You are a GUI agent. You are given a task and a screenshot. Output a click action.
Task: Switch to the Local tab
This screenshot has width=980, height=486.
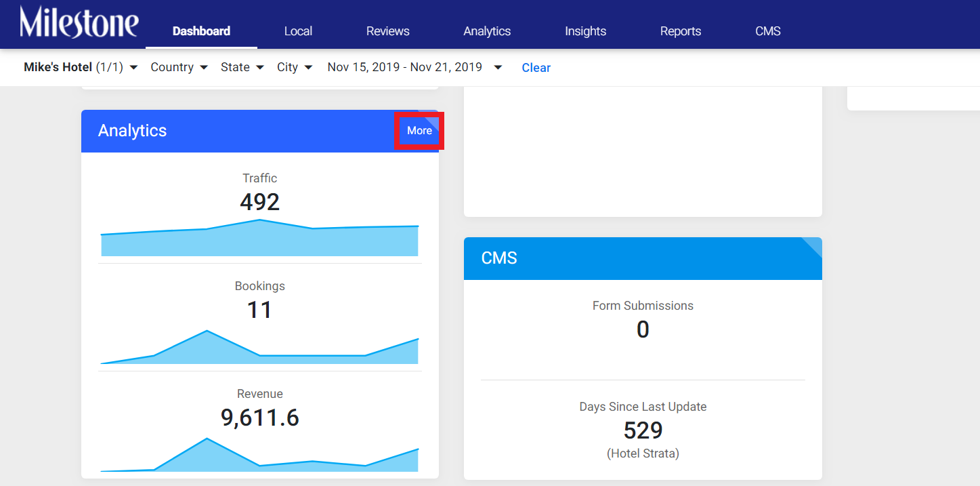298,31
